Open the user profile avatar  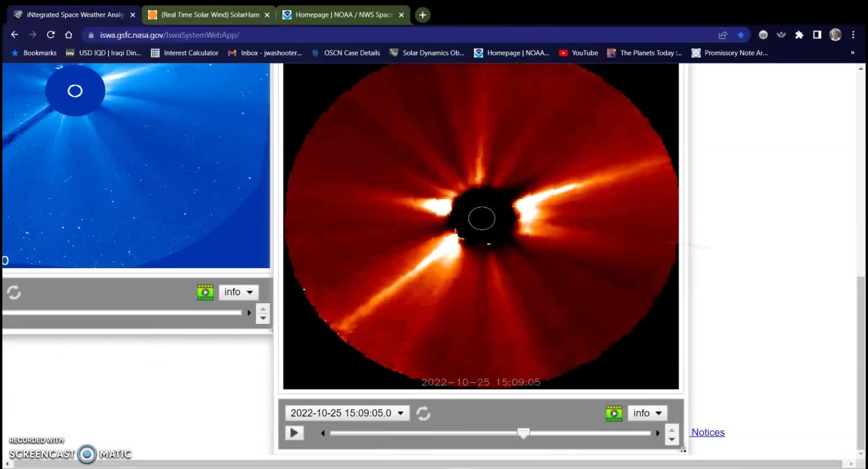[x=835, y=35]
